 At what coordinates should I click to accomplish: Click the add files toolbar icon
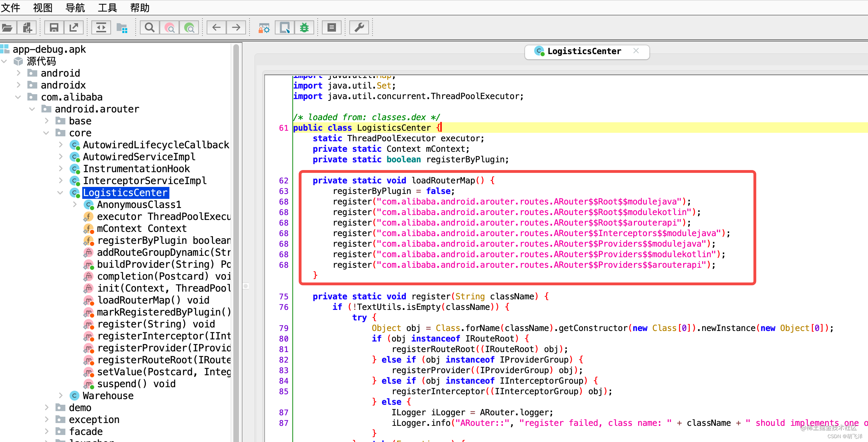point(27,27)
